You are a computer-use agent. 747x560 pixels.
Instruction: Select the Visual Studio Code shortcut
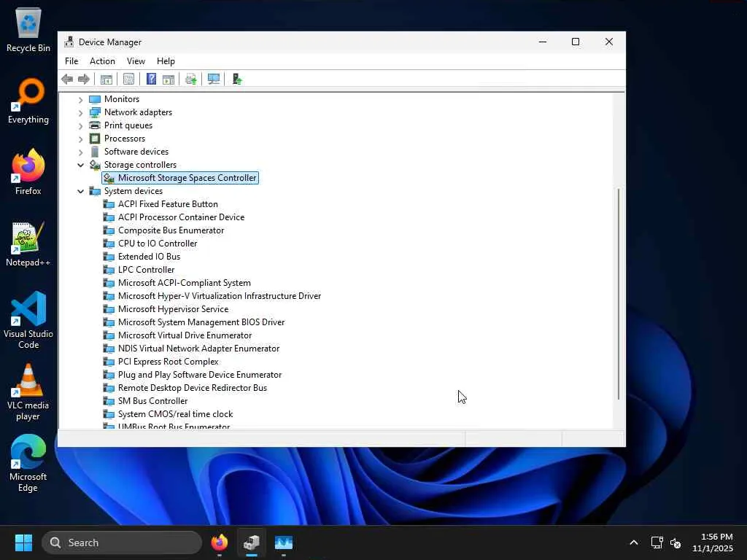pyautogui.click(x=28, y=320)
